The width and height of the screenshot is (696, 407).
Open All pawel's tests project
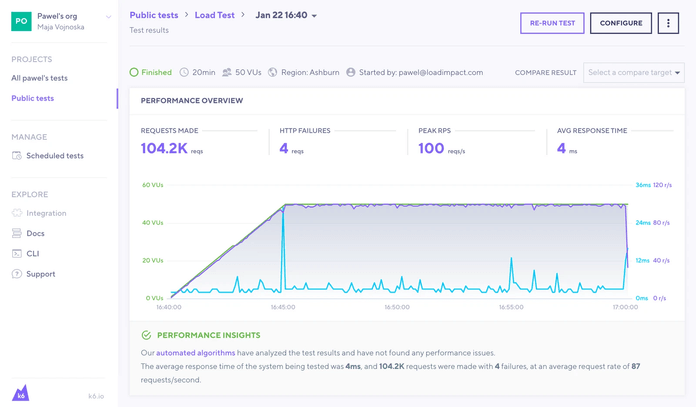click(40, 78)
